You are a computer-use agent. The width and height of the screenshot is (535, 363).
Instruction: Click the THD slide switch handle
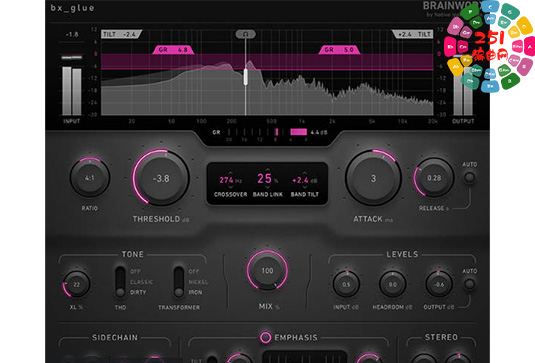[120, 292]
